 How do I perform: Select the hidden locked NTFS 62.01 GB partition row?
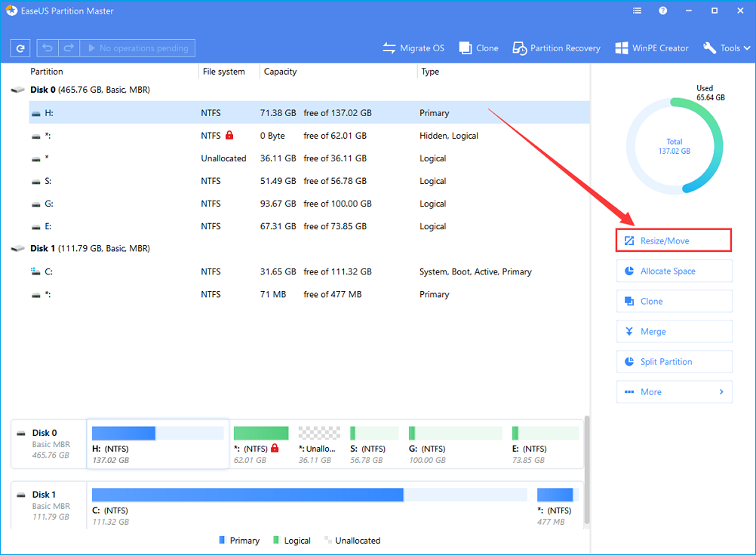[309, 136]
